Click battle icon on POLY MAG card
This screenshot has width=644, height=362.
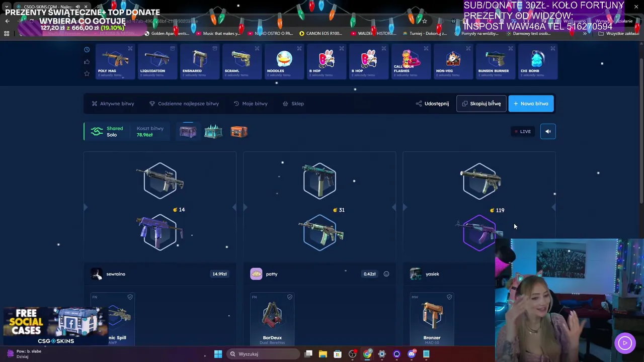(x=130, y=48)
